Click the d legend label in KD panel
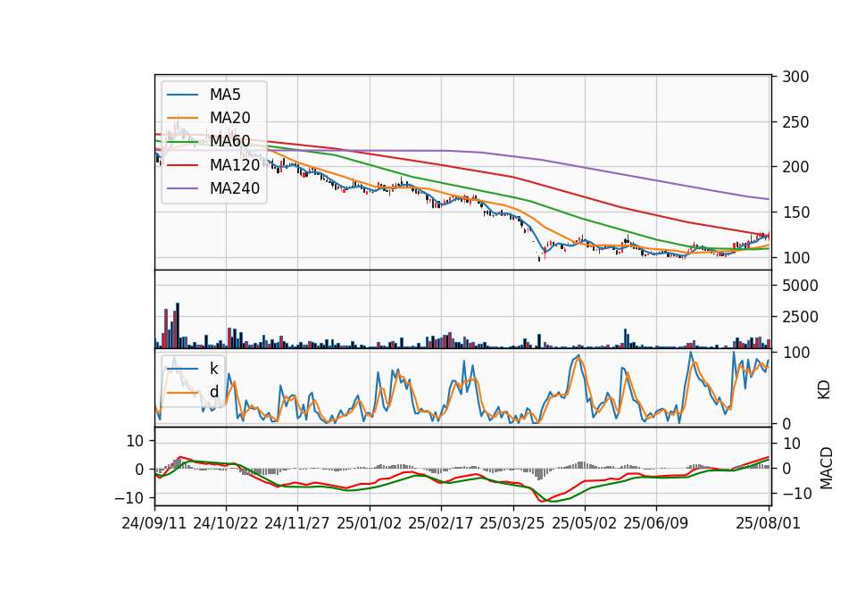The height and width of the screenshot is (616, 857). click(213, 392)
